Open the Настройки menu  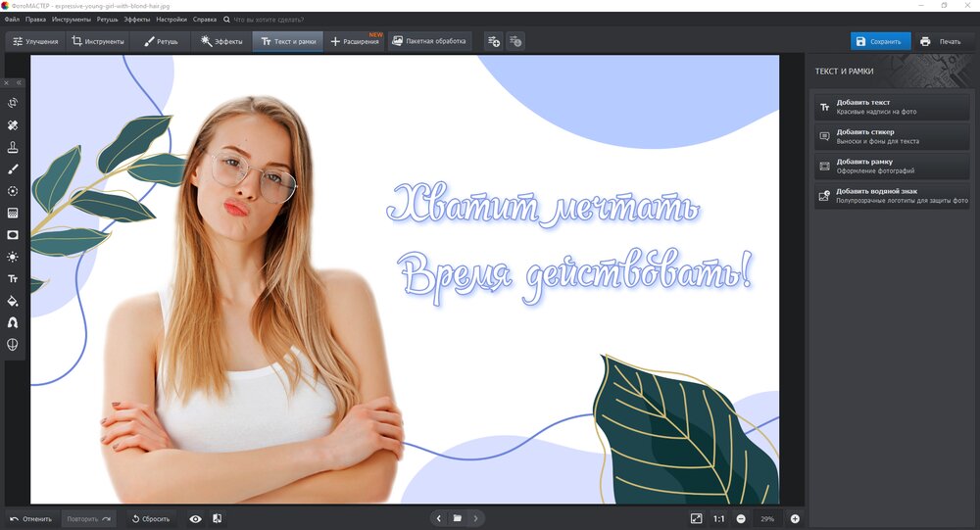[171, 20]
